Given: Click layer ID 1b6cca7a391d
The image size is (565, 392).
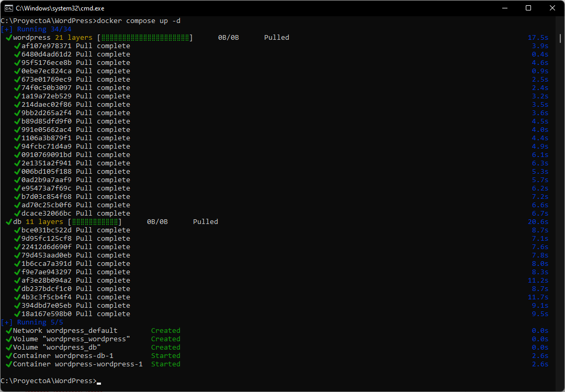Looking at the screenshot, I should (x=47, y=264).
